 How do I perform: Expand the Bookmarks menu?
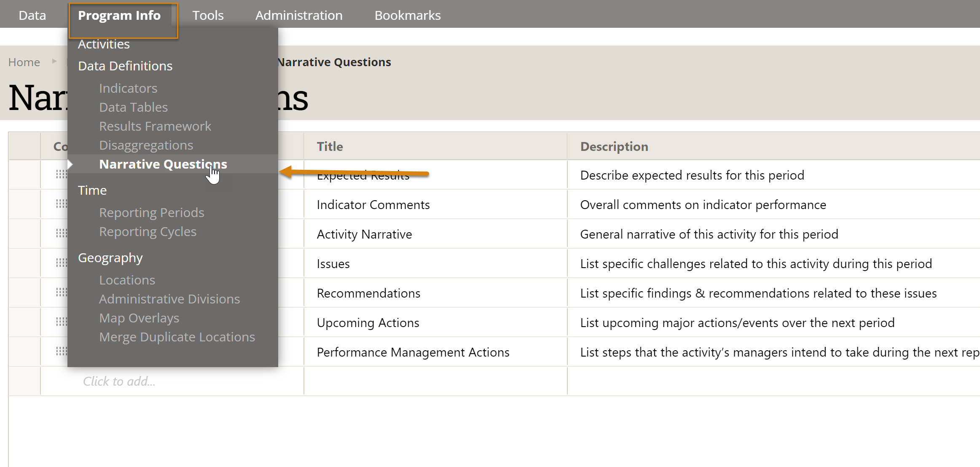(x=407, y=16)
